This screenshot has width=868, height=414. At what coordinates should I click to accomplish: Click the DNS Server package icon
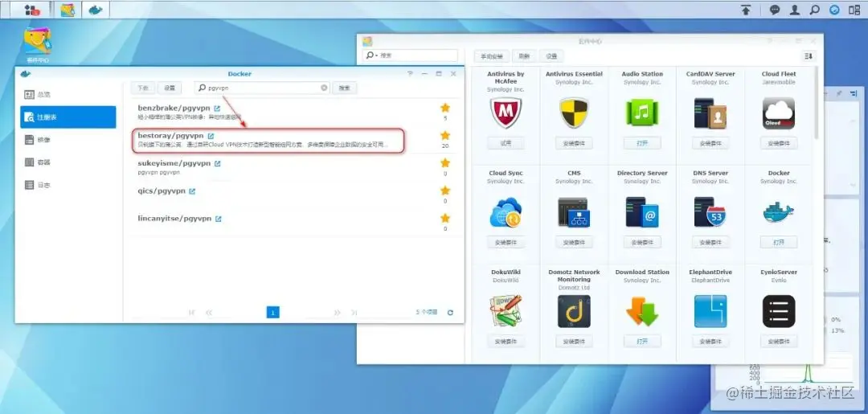710,212
